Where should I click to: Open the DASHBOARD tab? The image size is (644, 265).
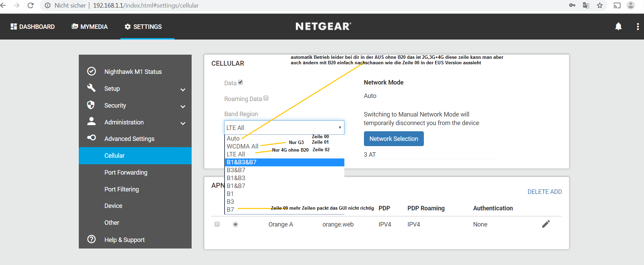pos(33,26)
